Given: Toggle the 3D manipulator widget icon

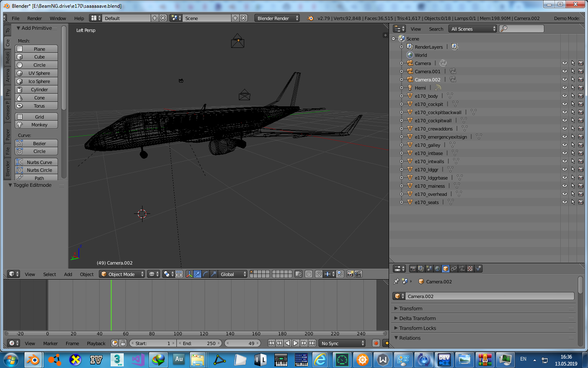Looking at the screenshot, I should [189, 274].
